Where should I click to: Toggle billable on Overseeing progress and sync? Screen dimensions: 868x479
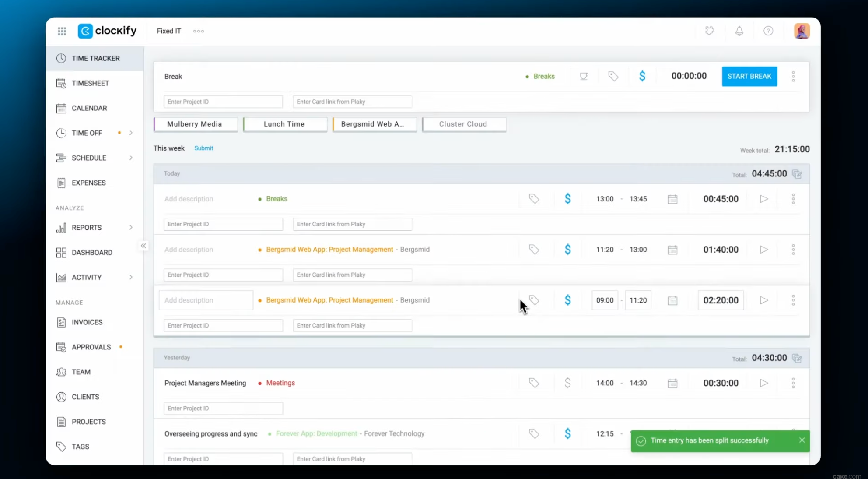click(567, 434)
